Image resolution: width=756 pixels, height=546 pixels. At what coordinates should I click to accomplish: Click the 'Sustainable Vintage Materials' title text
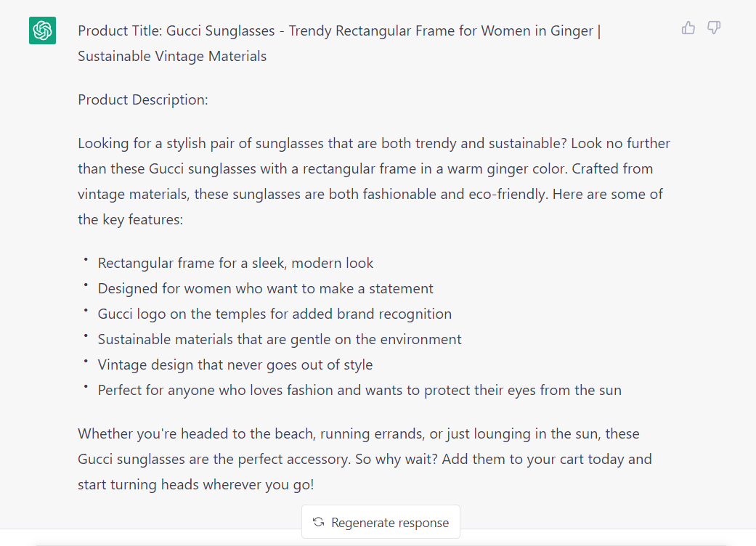point(172,56)
